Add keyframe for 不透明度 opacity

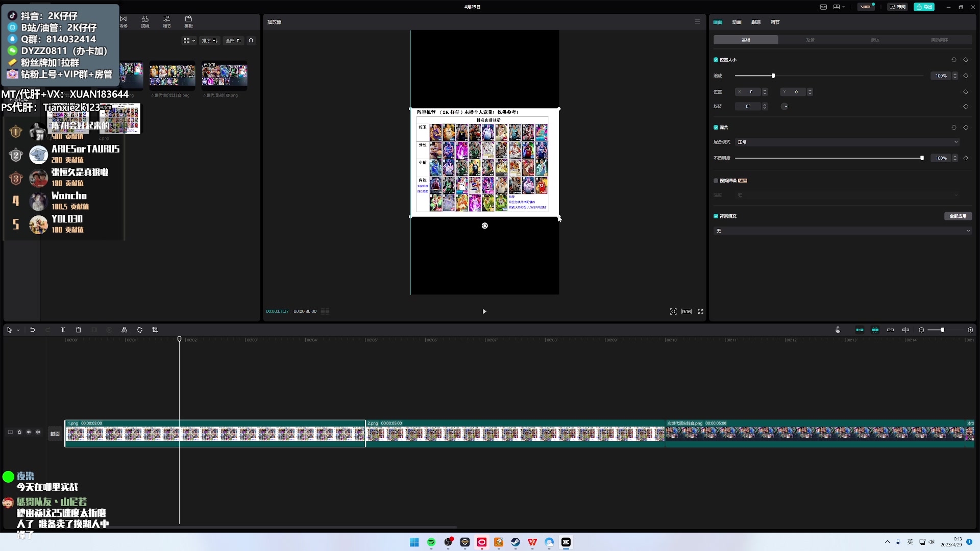point(966,158)
